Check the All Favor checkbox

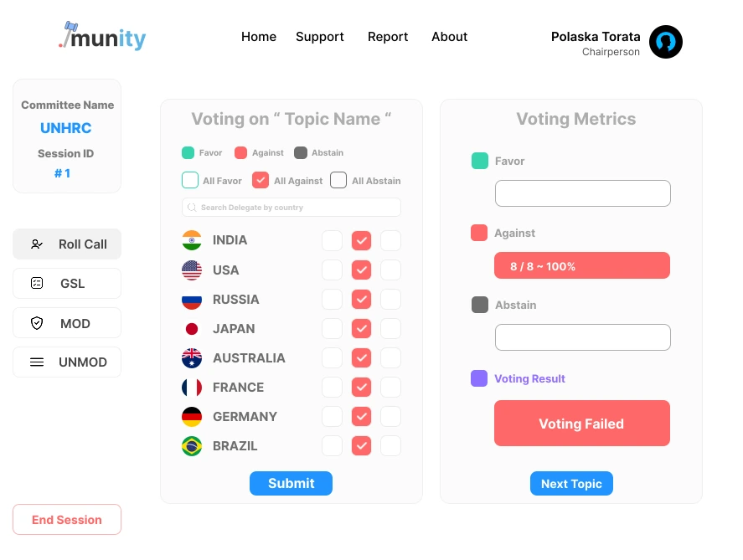(x=190, y=180)
